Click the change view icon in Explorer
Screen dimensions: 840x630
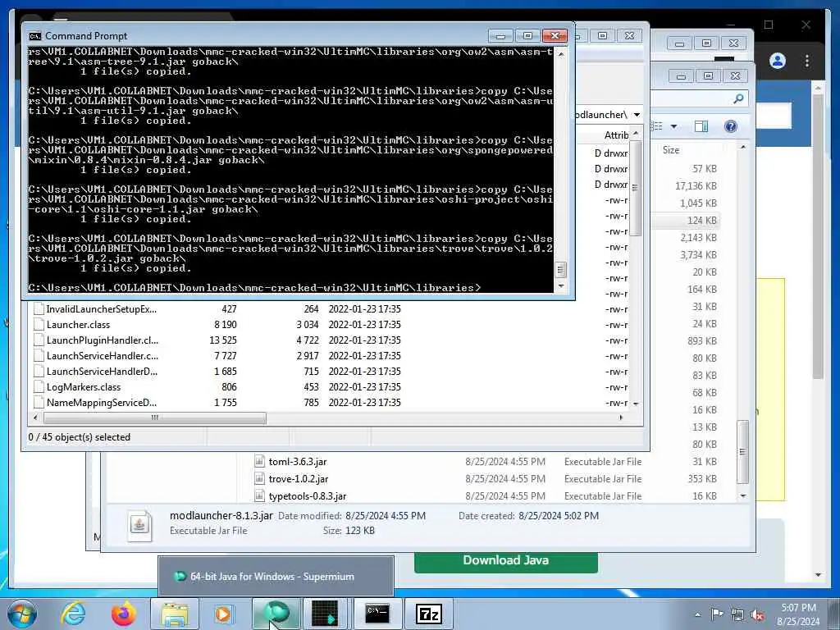[657, 126]
